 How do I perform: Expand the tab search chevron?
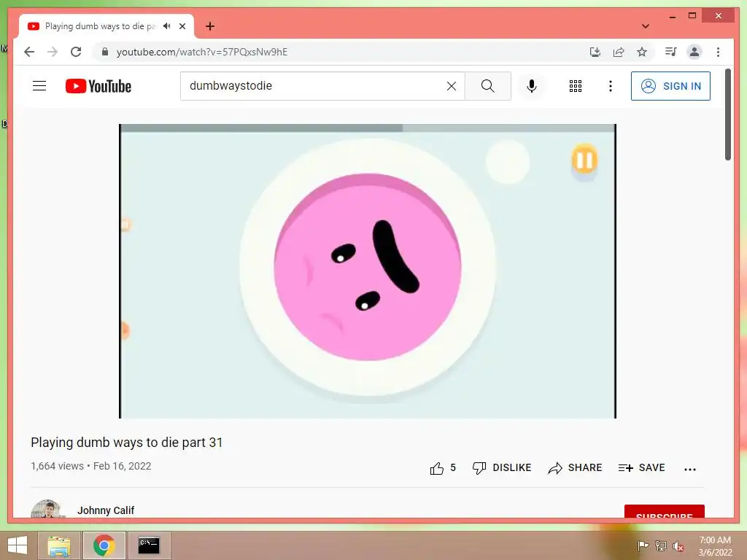pos(646,26)
